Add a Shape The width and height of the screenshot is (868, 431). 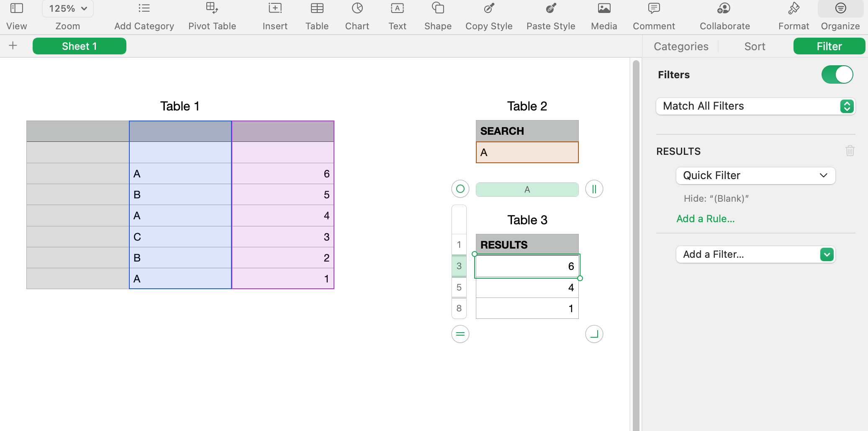[x=437, y=16]
